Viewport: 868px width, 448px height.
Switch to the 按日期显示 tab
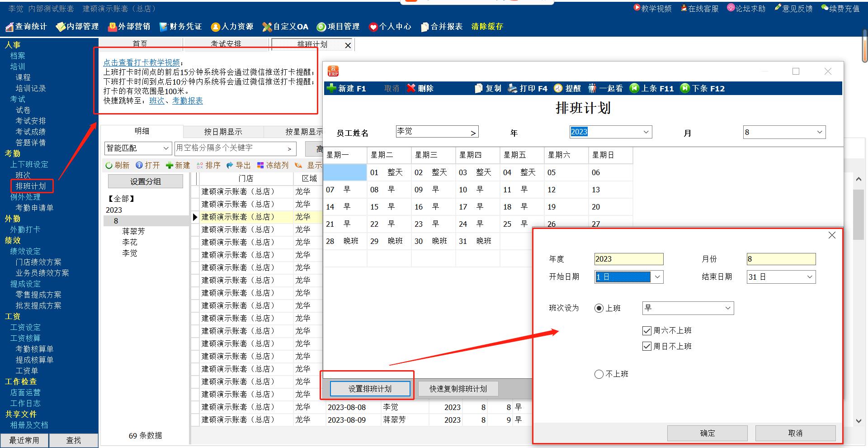point(223,132)
